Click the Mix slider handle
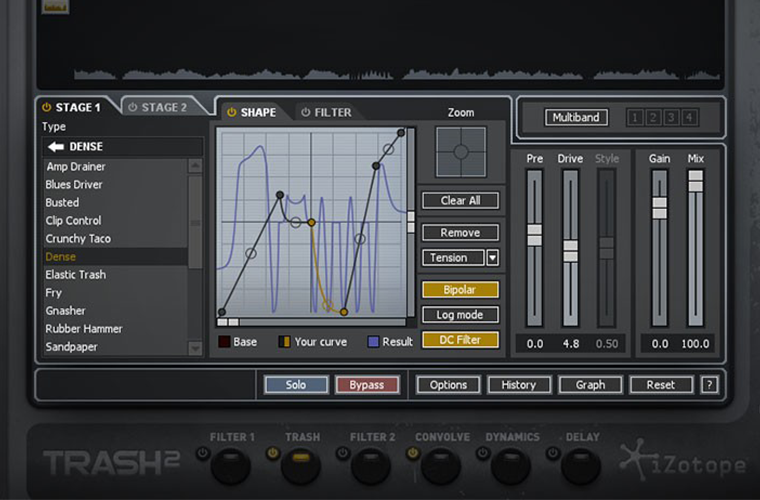 pos(696,181)
